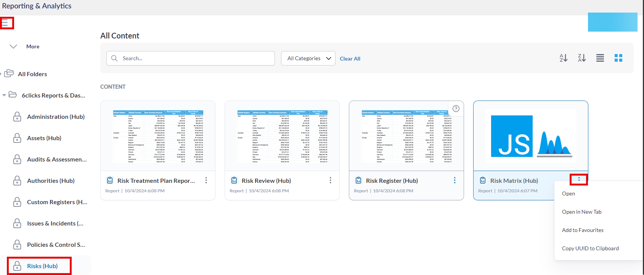The image size is (644, 275).
Task: Open Issues & Incidents folder
Action: coord(55,223)
